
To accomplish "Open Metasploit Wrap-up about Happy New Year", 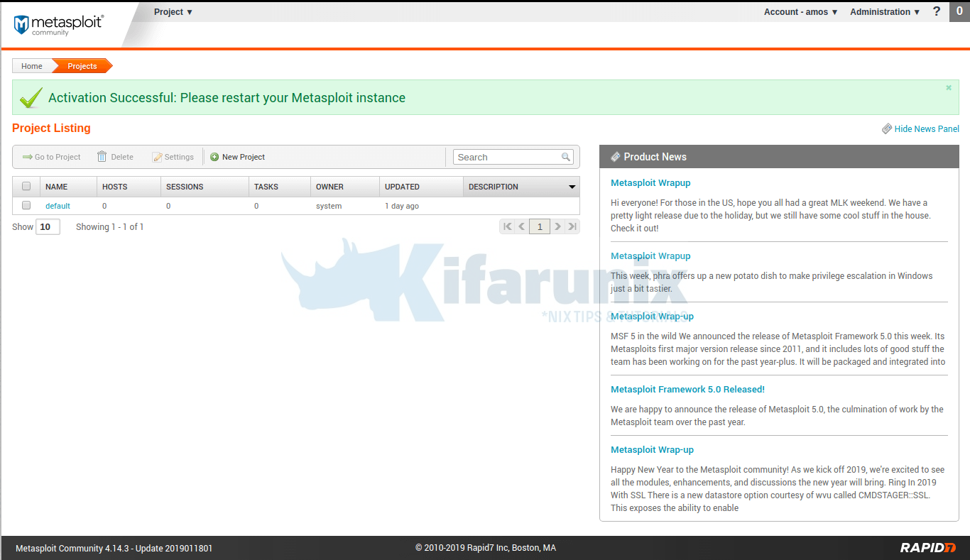I will 652,450.
